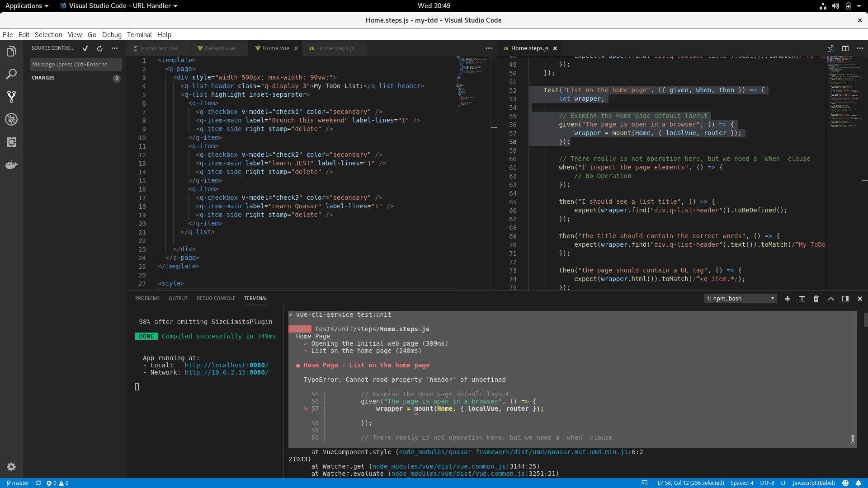
Task: Open the Explorer view in activity bar
Action: tap(11, 52)
